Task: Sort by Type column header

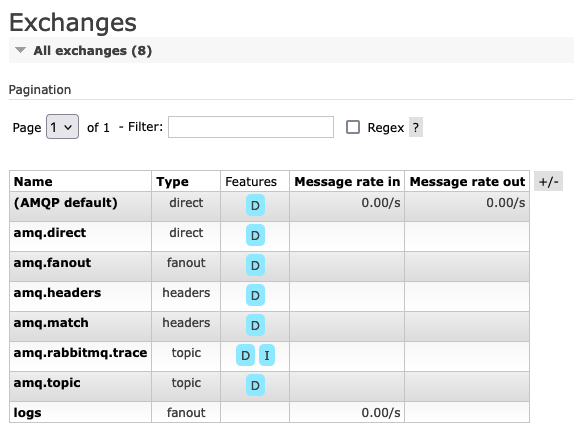Action: (172, 182)
